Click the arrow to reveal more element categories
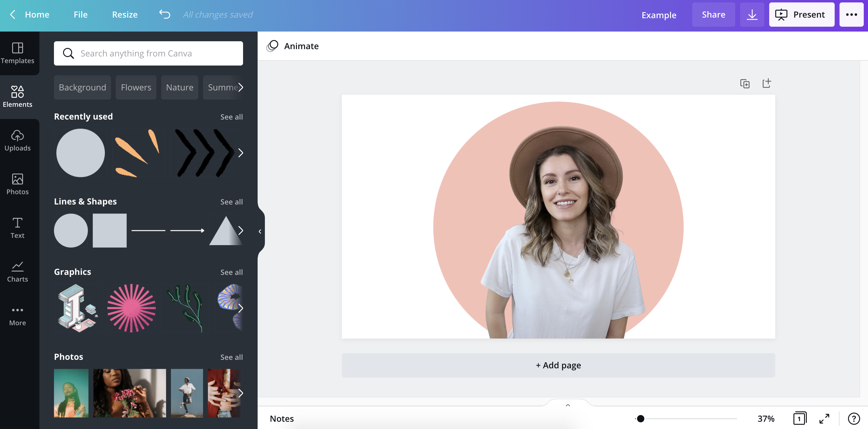Screen dimensions: 868x429 coord(241,87)
